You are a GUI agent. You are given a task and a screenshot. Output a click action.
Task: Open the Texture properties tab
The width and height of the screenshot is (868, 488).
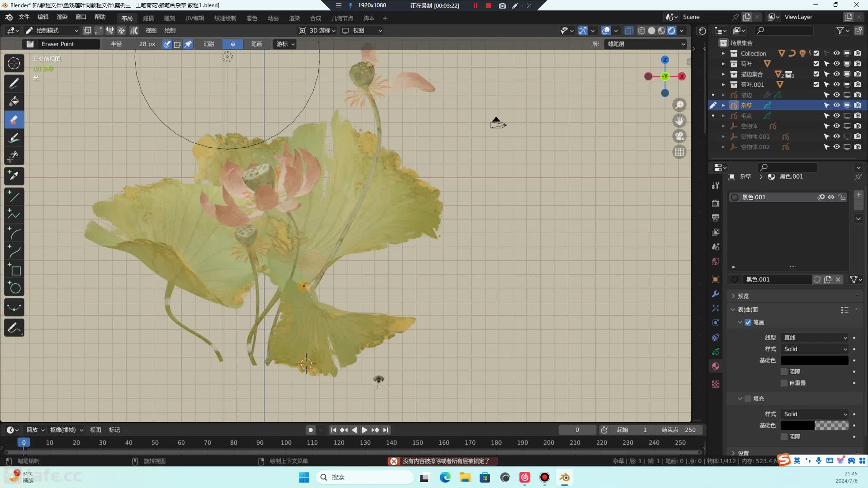pyautogui.click(x=715, y=384)
